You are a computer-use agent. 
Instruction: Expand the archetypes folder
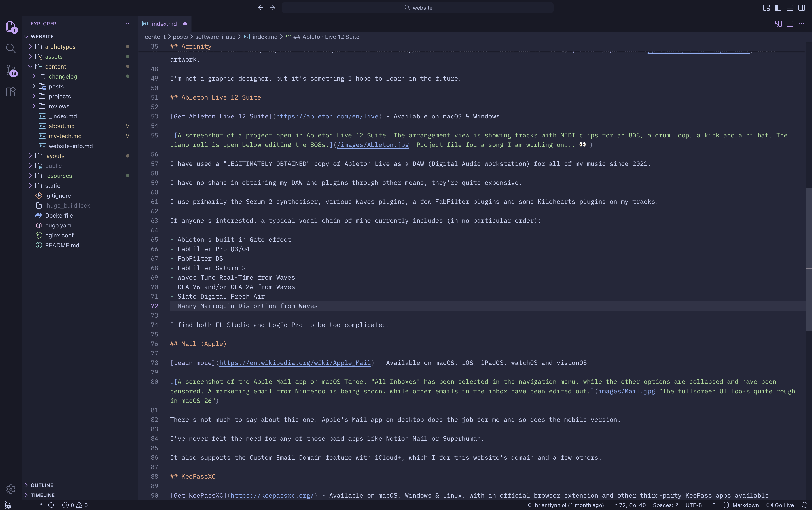[x=60, y=46]
